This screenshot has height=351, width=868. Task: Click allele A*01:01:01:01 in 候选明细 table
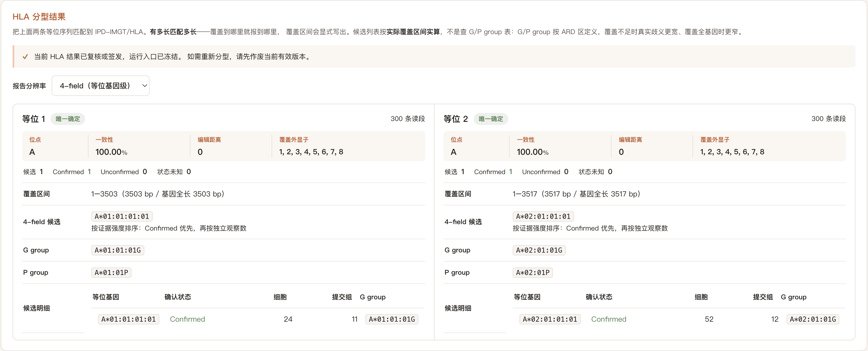click(128, 319)
